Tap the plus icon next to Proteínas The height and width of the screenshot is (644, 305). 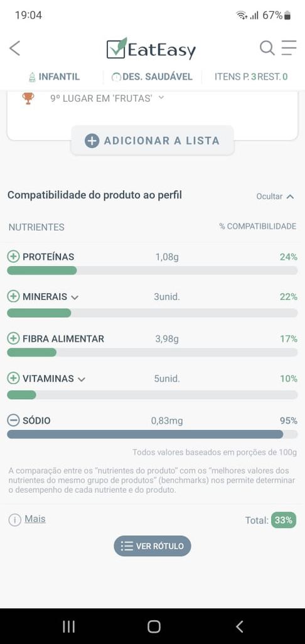[x=14, y=257]
